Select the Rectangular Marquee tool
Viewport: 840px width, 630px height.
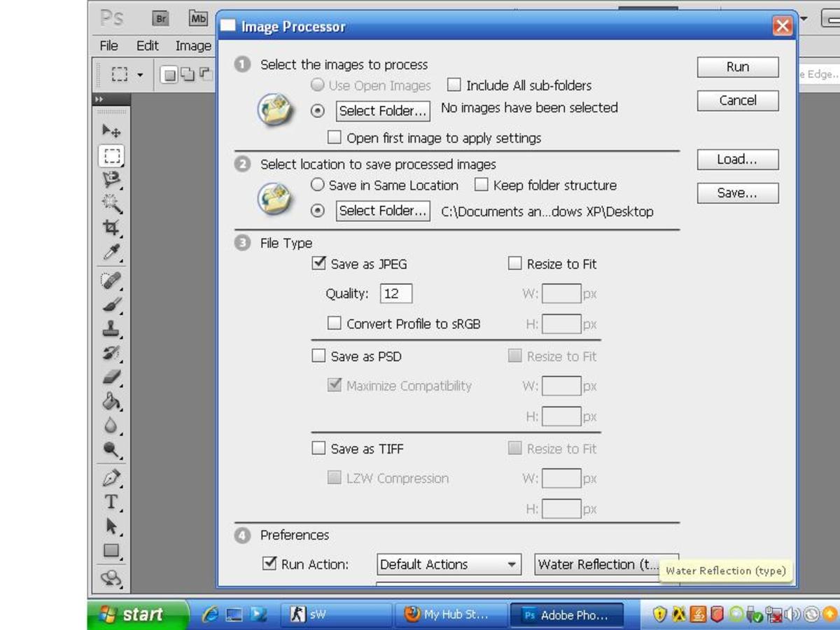point(111,156)
